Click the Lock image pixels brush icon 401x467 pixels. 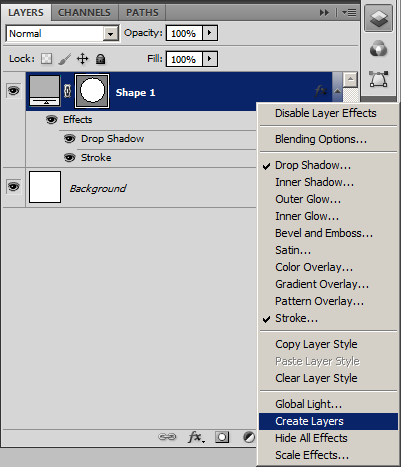(x=64, y=59)
